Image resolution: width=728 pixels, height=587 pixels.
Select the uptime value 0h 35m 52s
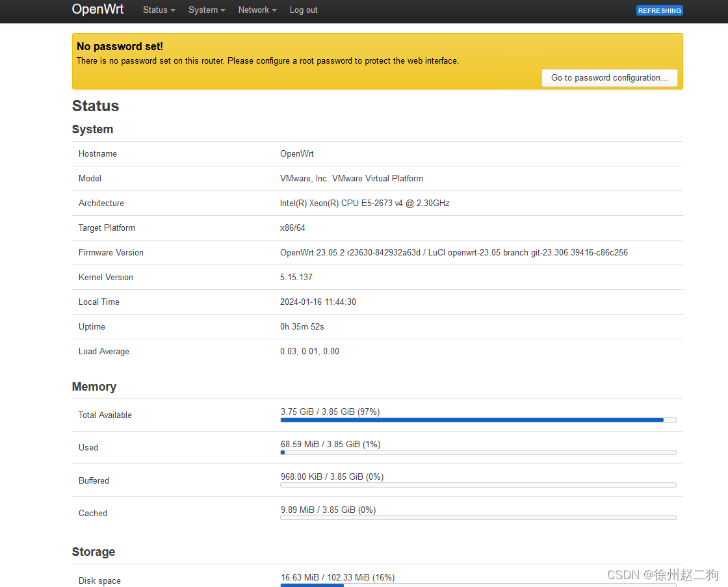coord(302,326)
